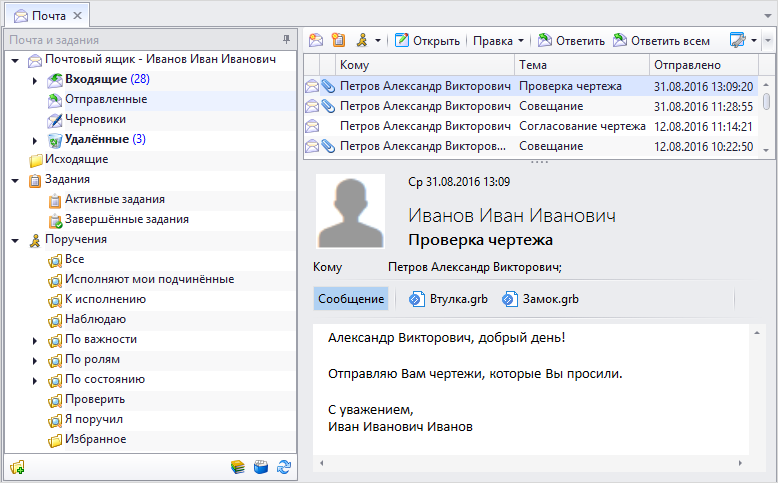Image resolution: width=778 pixels, height=483 pixels.
Task: Switch to the Сообщение tab
Action: click(x=350, y=299)
